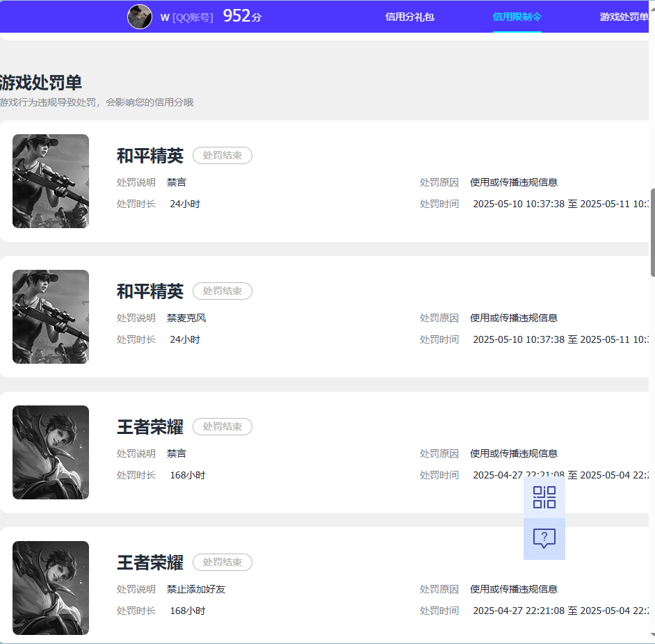The width and height of the screenshot is (655, 644).
Task: Click the 王者荣耀 thumbnail of the 禁止添加好友 record
Action: (51, 588)
